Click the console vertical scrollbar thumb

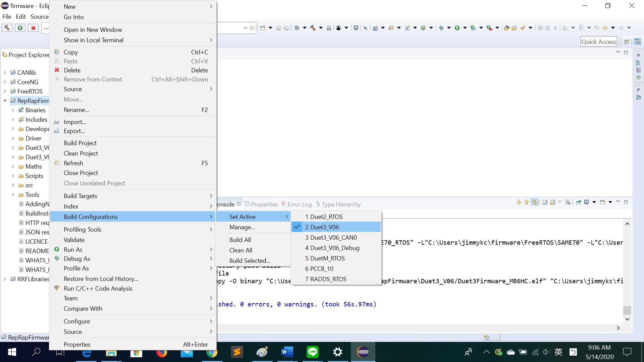point(627,310)
